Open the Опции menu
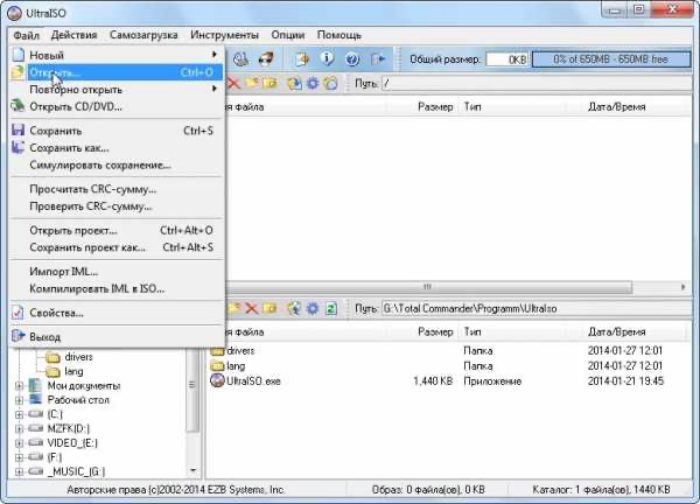 coord(288,35)
